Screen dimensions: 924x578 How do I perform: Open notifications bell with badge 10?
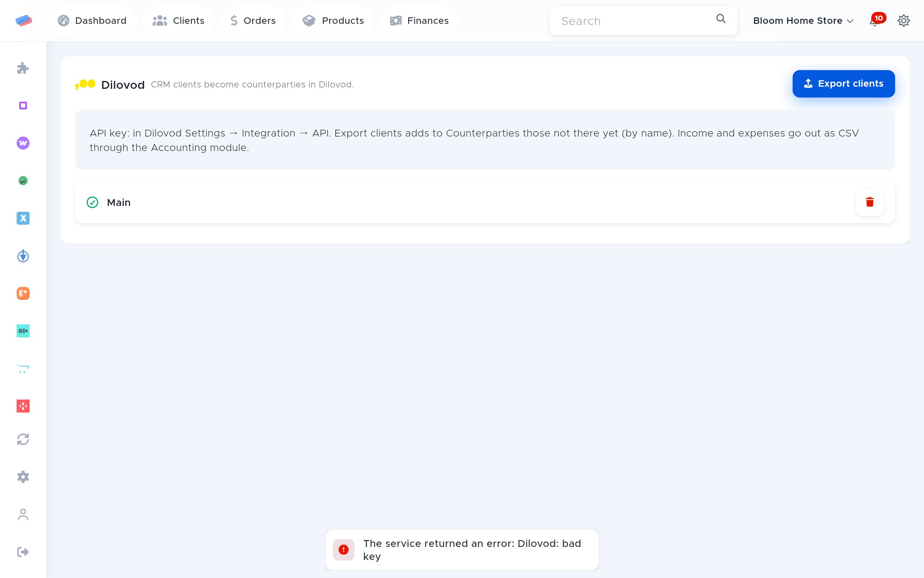pos(877,20)
